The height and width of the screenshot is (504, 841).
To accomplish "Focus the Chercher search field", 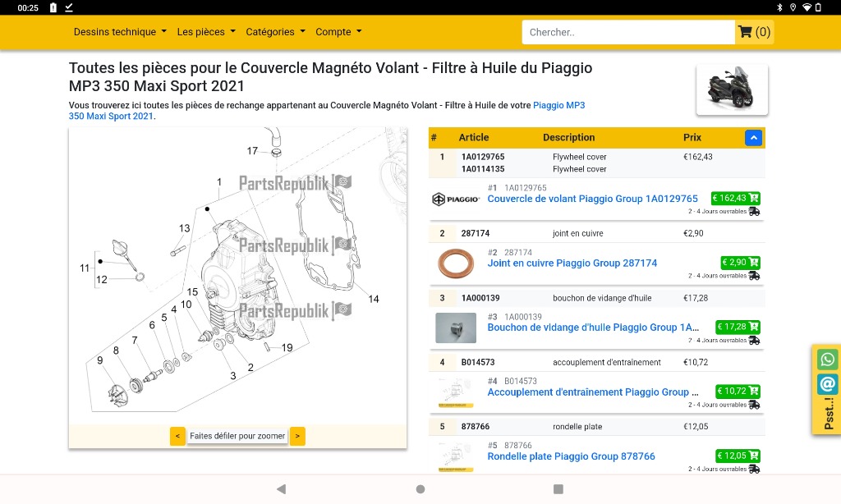I will click(x=628, y=32).
